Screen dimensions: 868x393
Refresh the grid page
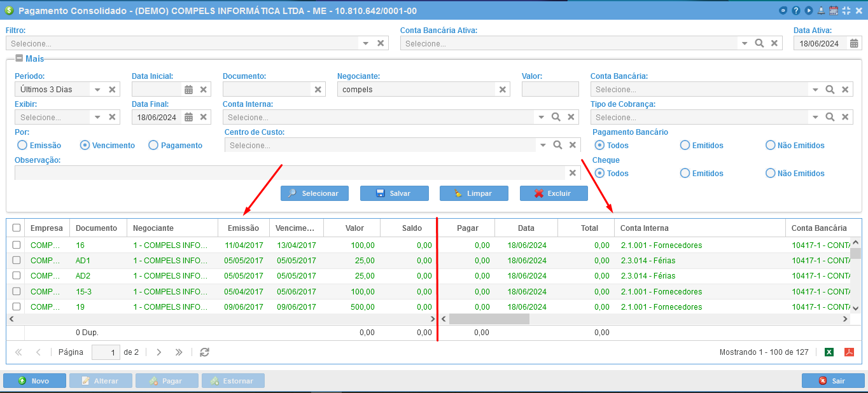click(204, 352)
